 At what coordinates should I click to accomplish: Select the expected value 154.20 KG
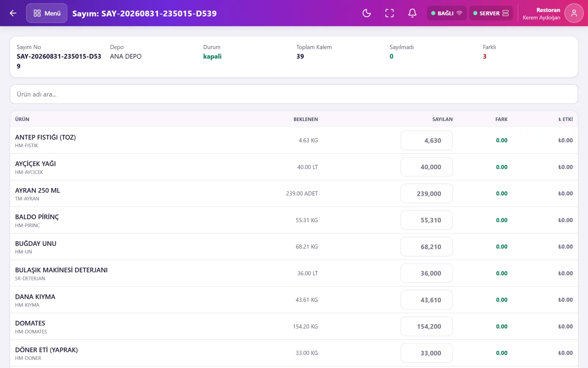[x=305, y=326]
